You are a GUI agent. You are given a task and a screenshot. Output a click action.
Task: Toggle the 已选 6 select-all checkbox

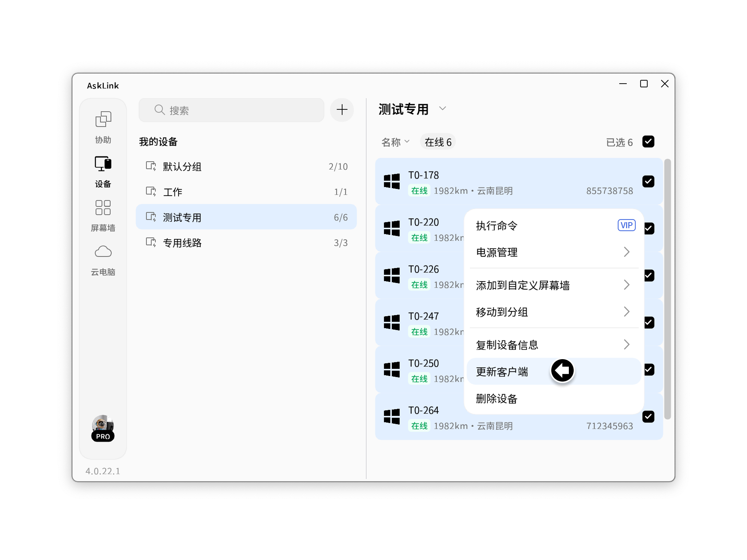[649, 141]
